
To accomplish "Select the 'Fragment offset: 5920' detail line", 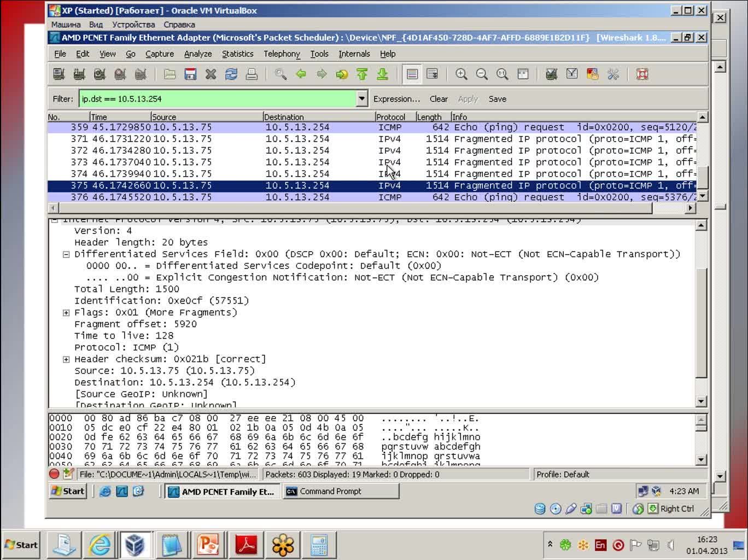I will (136, 324).
